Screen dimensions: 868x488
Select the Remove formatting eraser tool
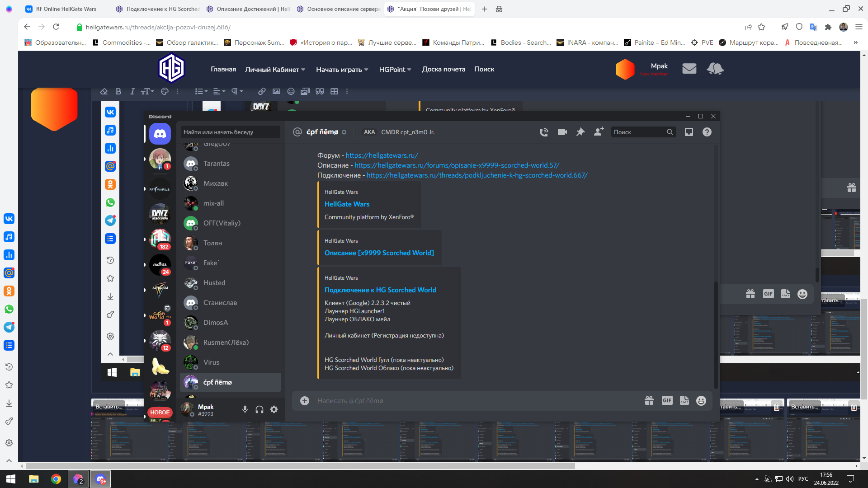(104, 91)
